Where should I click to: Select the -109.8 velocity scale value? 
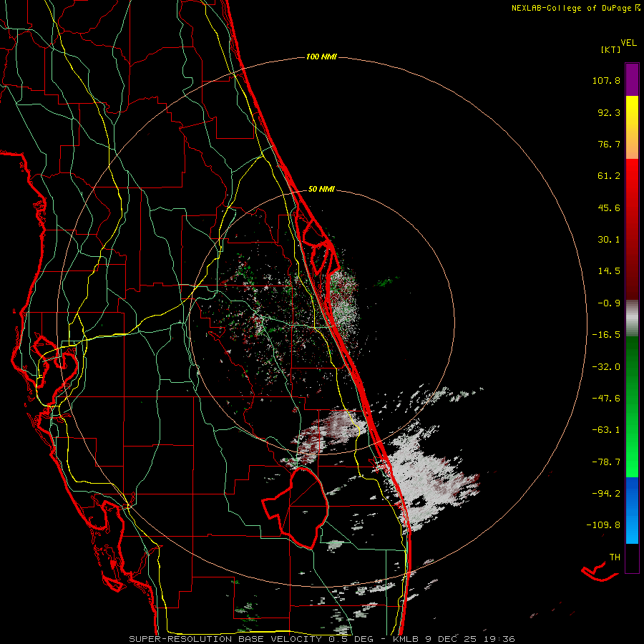click(x=603, y=525)
